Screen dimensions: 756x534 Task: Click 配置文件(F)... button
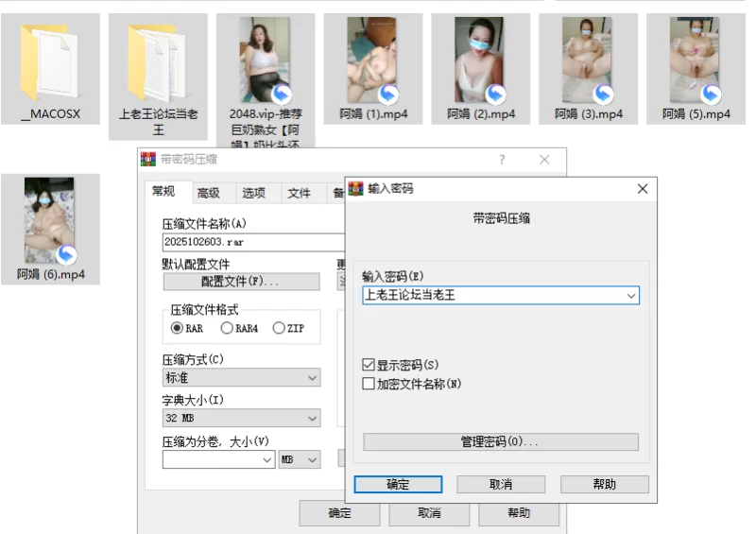click(241, 282)
